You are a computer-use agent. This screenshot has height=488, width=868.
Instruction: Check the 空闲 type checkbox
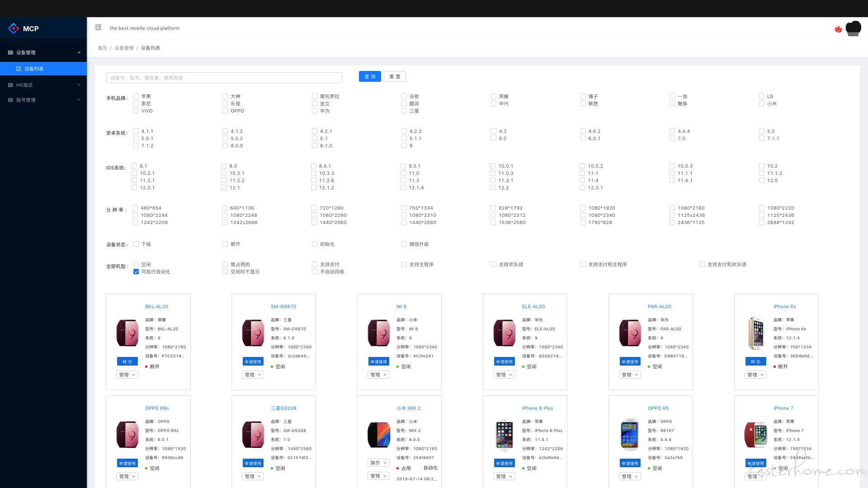[x=136, y=264]
